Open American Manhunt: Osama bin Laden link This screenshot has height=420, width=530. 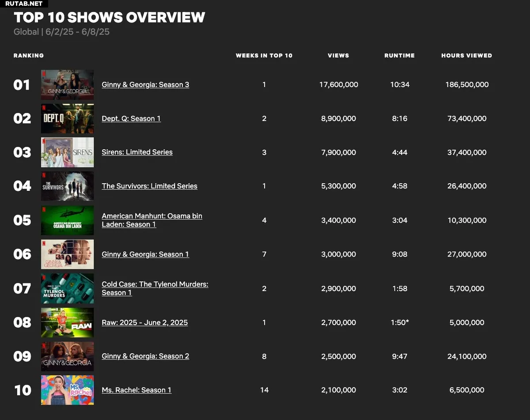[152, 220]
